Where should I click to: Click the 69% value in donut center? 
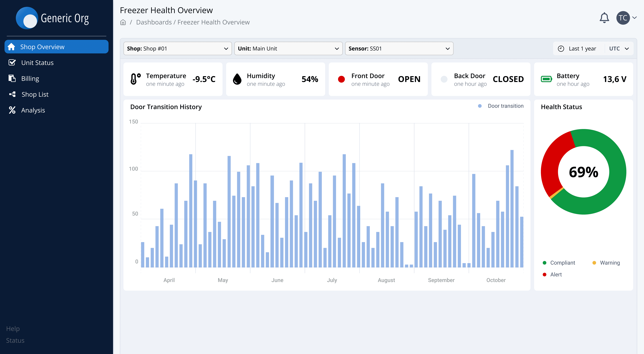point(584,172)
